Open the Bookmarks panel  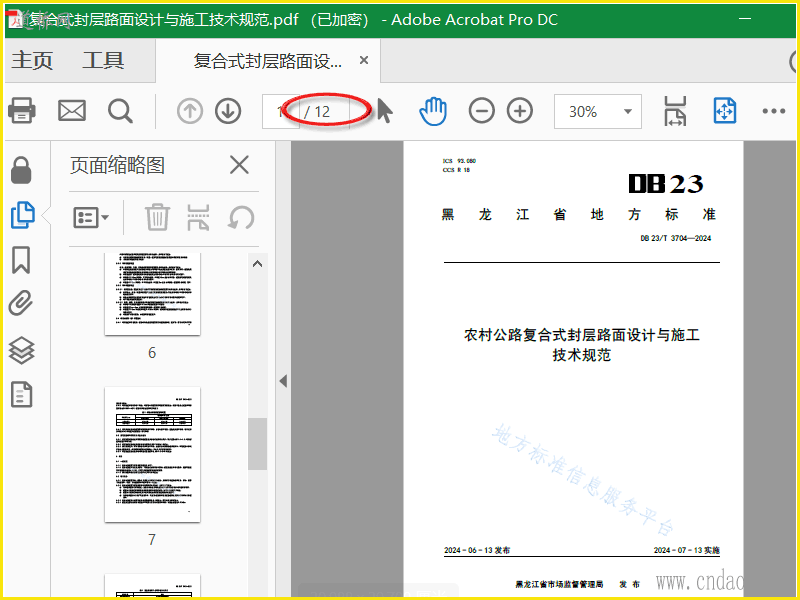click(21, 260)
